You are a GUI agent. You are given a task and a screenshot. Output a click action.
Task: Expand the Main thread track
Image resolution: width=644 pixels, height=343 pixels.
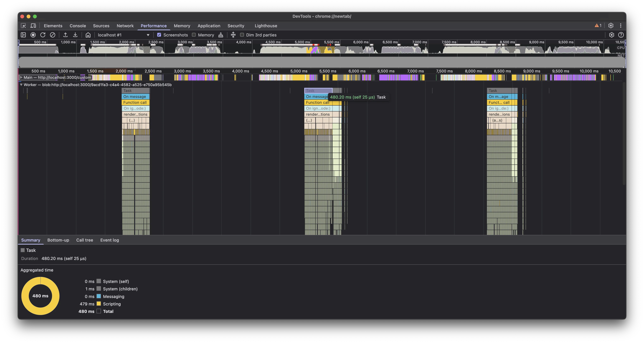click(x=21, y=78)
